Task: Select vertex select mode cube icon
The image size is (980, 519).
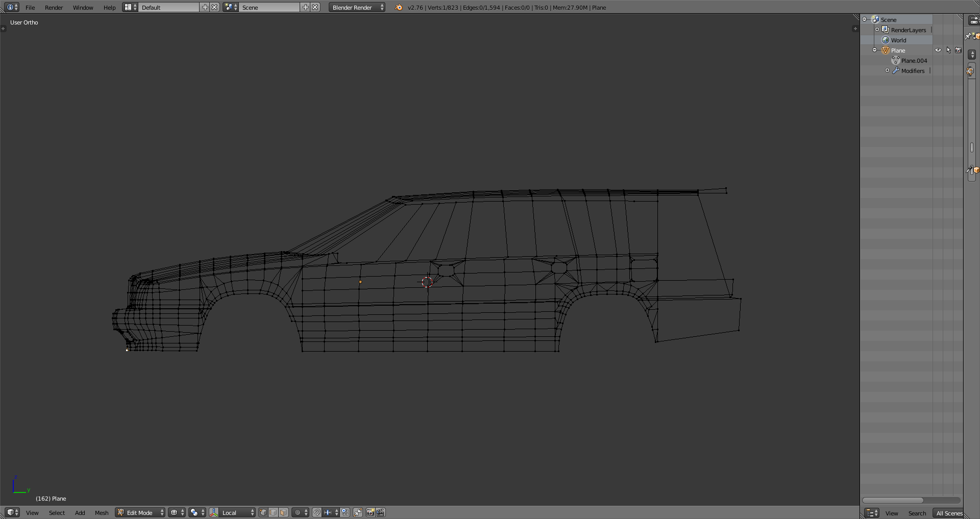Action: point(263,512)
